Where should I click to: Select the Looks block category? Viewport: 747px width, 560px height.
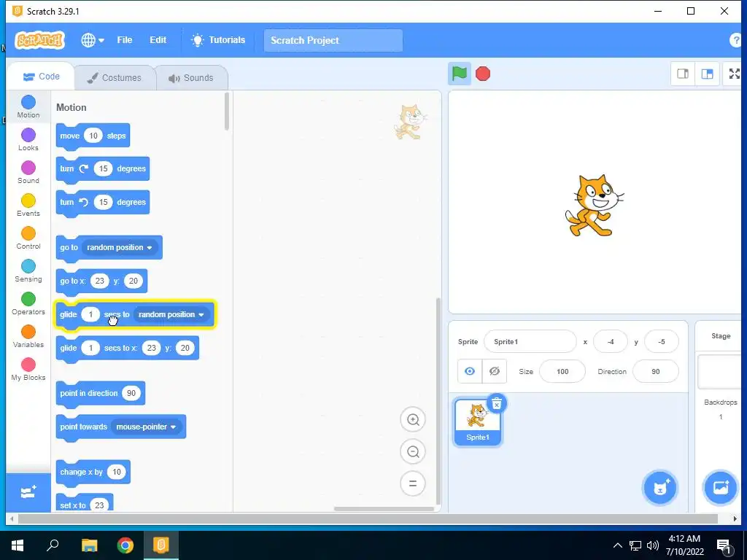tap(28, 139)
